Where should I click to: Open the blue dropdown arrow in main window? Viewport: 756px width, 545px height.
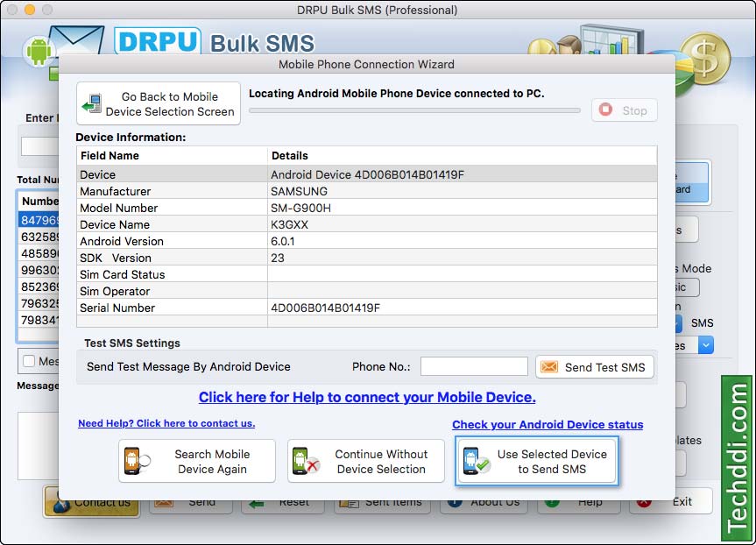coord(706,345)
